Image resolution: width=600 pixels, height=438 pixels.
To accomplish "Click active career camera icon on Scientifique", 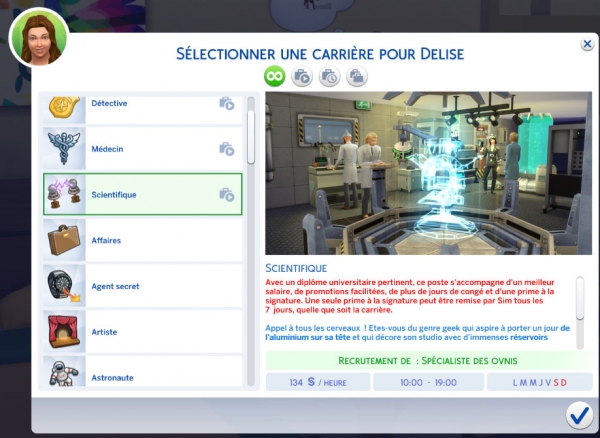I will (x=227, y=195).
